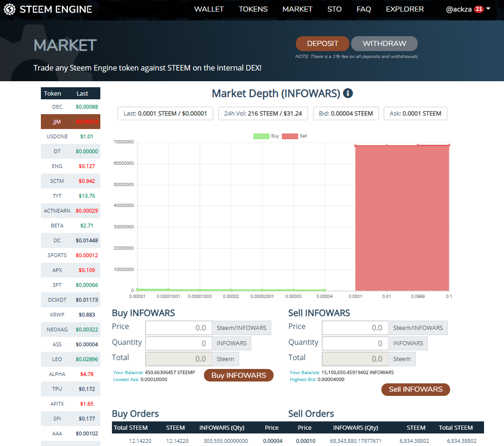Focus the Buy Price input field
The height and width of the screenshot is (446, 504).
[178, 328]
